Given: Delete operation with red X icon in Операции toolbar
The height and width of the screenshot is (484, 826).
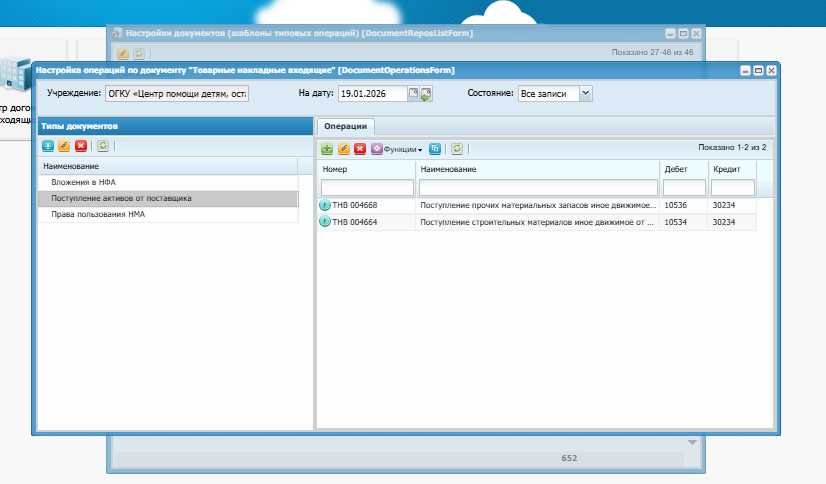Looking at the screenshot, I should (x=360, y=149).
